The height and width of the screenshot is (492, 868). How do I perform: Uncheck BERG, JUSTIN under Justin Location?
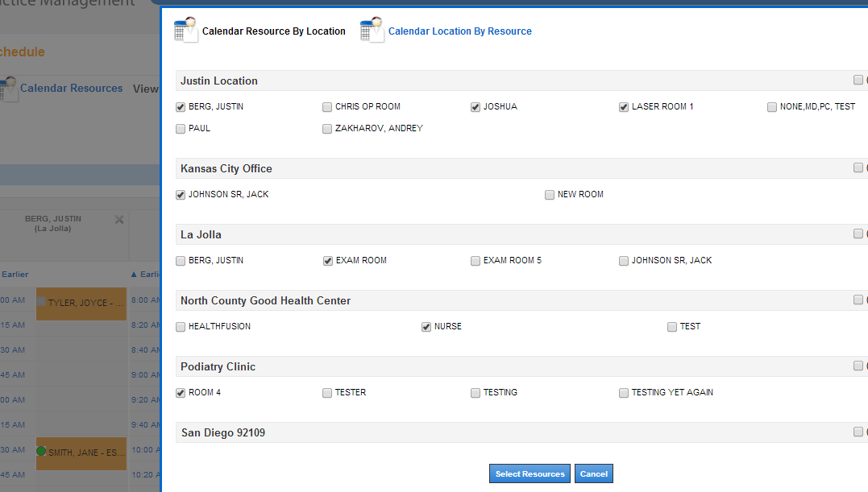click(x=181, y=107)
